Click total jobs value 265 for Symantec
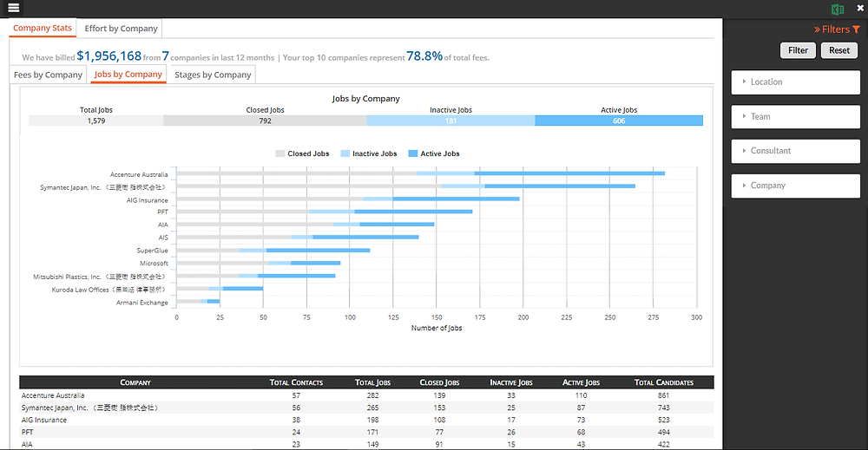 (x=372, y=408)
